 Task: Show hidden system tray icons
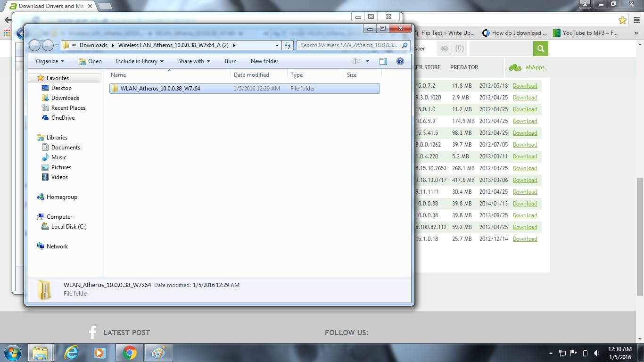(551, 353)
